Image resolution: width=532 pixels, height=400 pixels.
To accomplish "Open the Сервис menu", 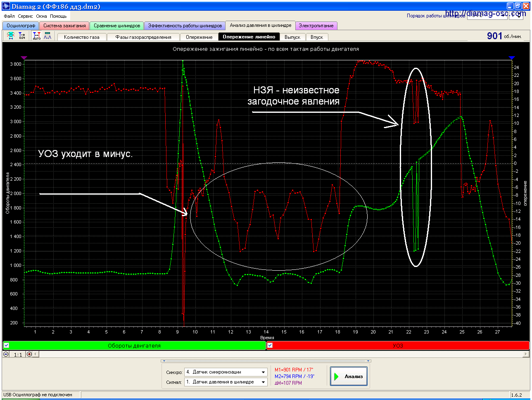I will click(26, 16).
